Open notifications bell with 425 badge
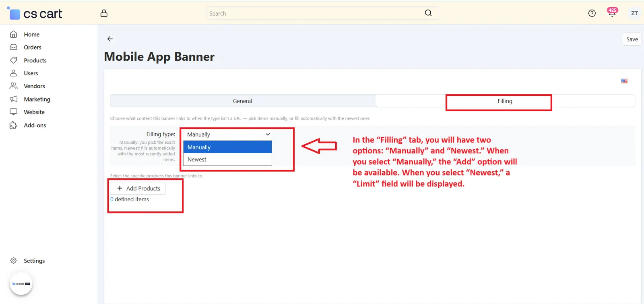The width and height of the screenshot is (644, 304). (612, 12)
